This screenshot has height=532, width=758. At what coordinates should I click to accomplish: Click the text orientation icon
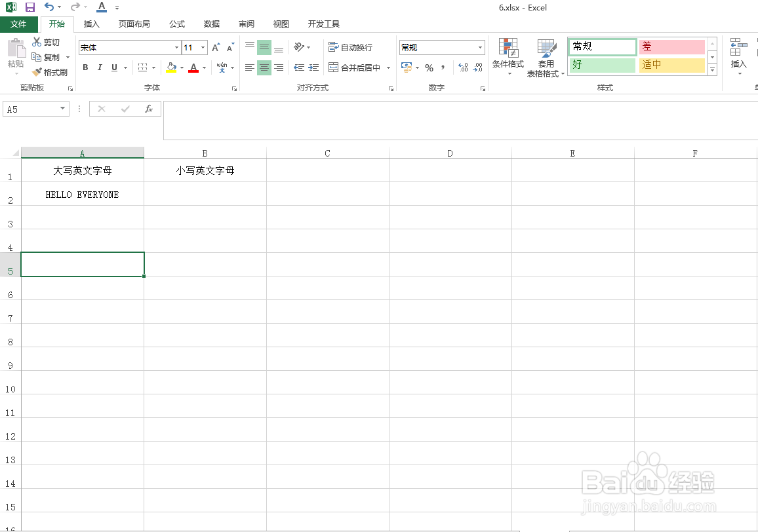click(x=299, y=47)
